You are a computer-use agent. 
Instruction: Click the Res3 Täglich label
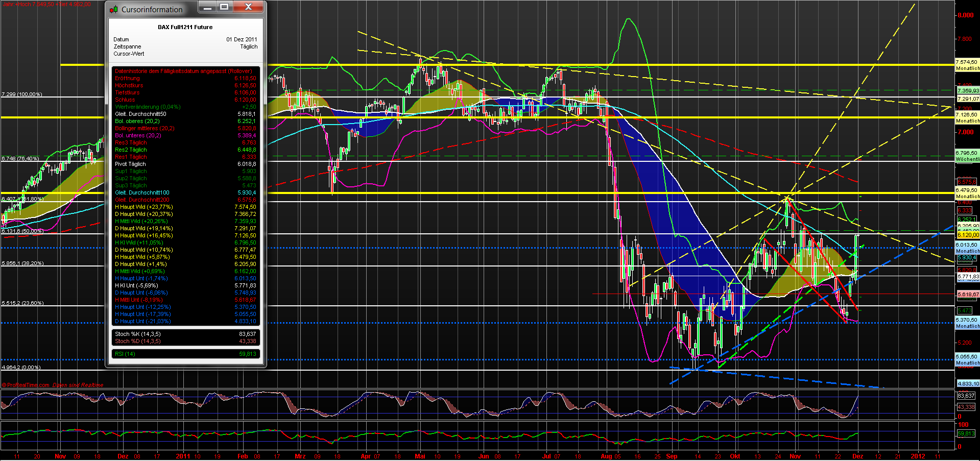pos(131,142)
